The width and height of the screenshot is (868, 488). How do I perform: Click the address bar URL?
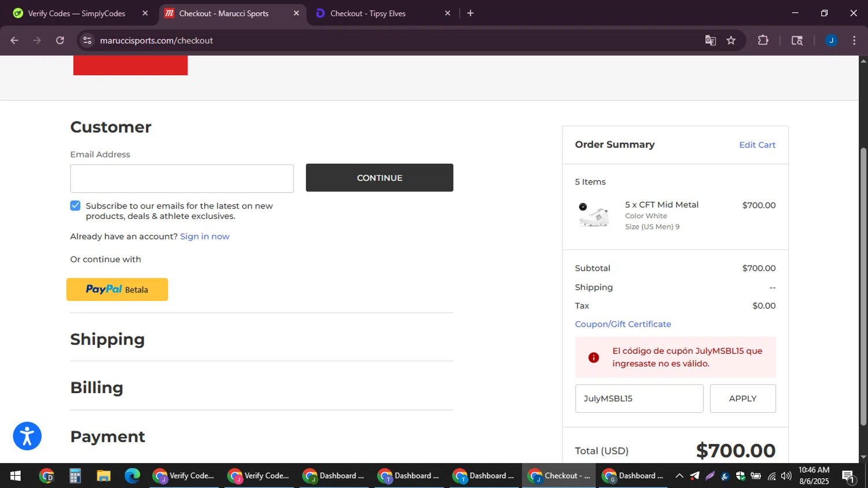pos(156,41)
